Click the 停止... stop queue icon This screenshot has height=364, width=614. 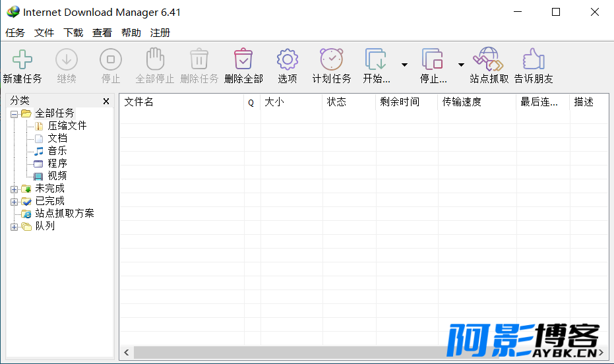coord(433,59)
